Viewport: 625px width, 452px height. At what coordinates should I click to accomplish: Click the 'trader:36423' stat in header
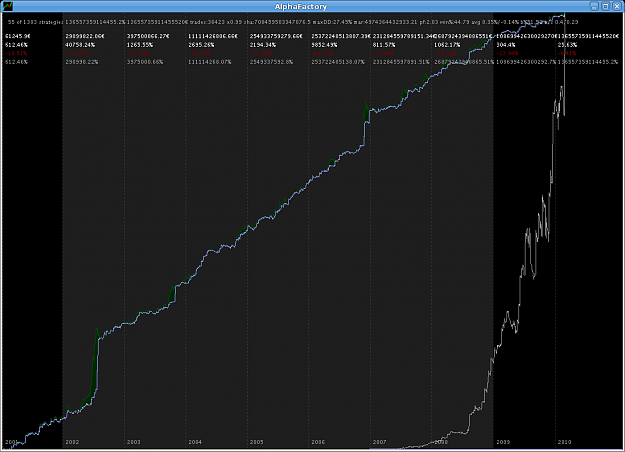point(207,22)
